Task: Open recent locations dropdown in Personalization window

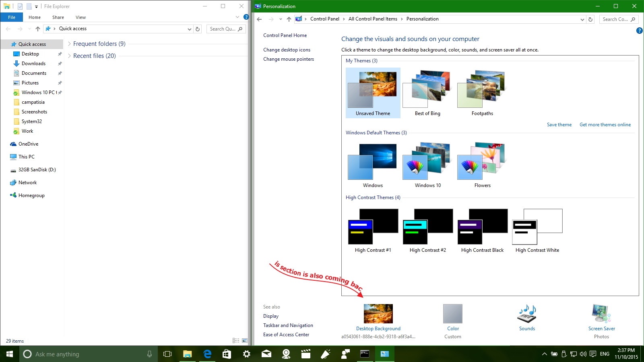Action: (281, 19)
